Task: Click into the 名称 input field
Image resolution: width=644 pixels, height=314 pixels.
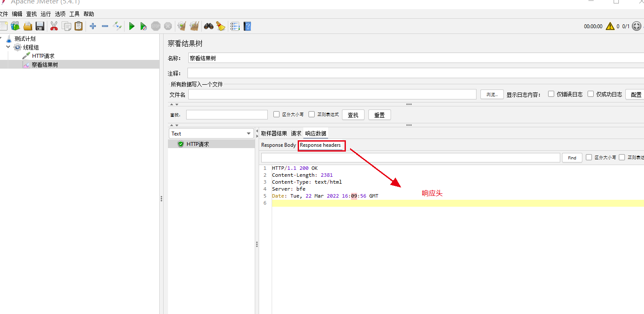Action: tap(416, 58)
